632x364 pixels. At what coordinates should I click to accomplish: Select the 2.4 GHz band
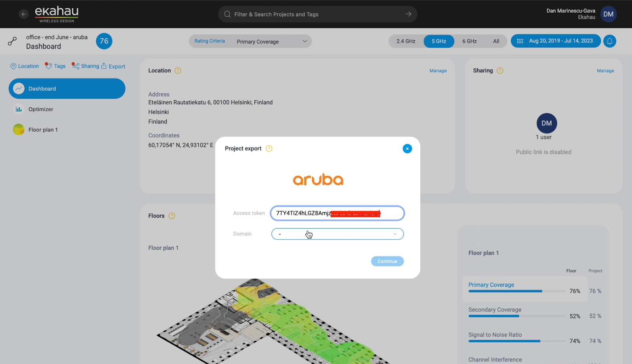click(406, 41)
